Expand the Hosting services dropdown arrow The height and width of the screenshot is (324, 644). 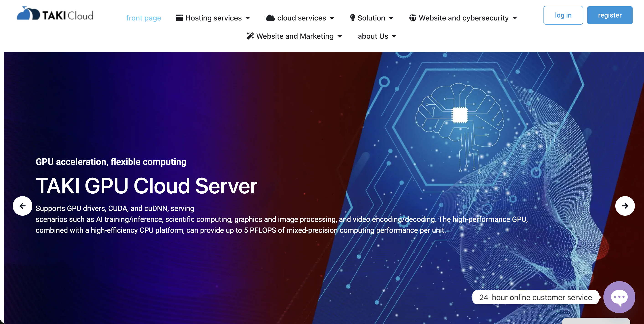248,18
